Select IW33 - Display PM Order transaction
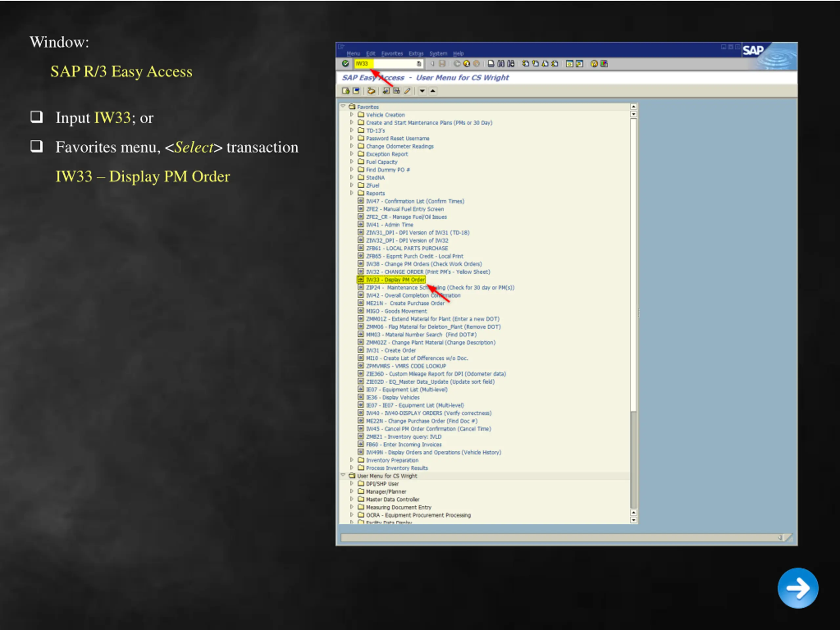This screenshot has width=840, height=630. point(395,280)
